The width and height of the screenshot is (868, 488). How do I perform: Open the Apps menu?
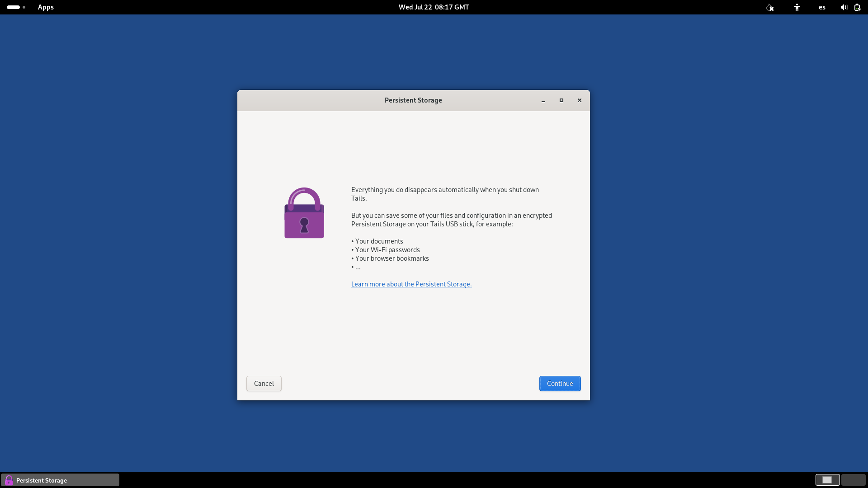46,7
